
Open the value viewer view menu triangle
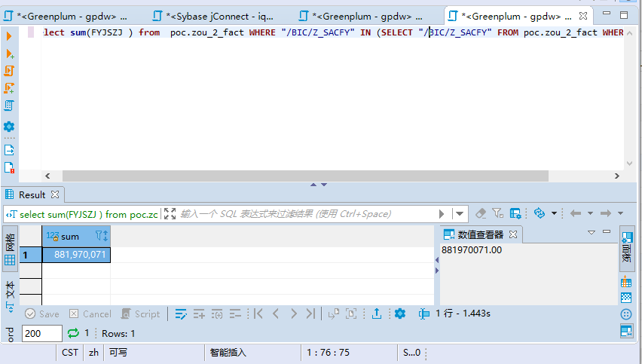592,232
